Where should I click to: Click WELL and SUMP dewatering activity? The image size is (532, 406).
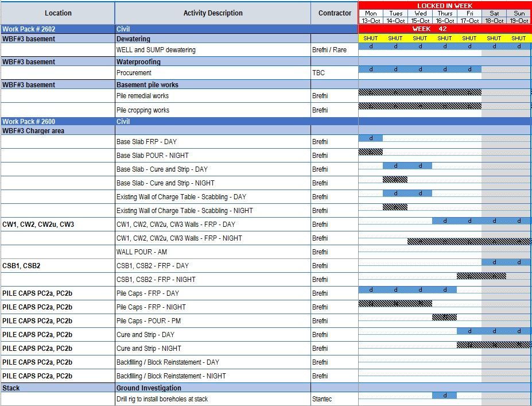click(x=213, y=50)
